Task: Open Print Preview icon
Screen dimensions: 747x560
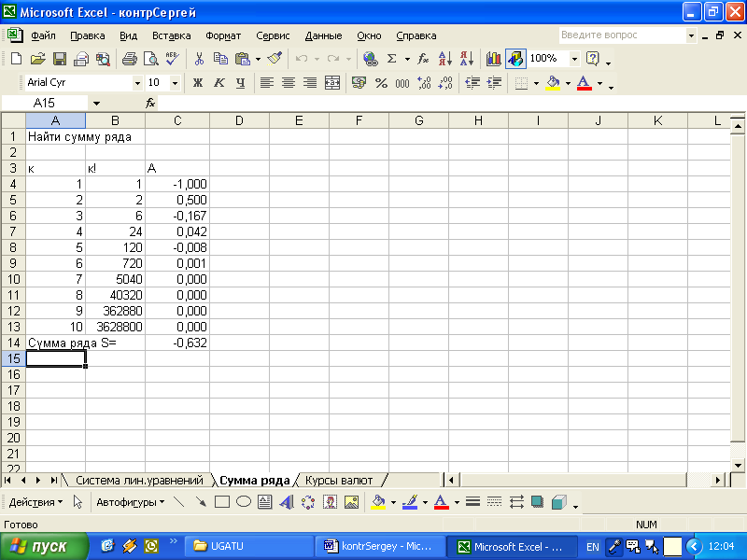Action: (151, 59)
